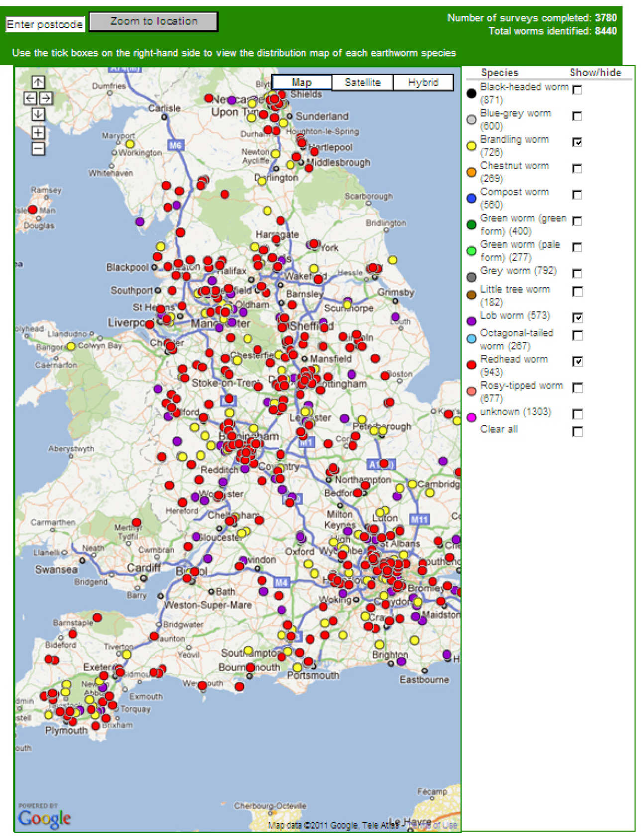Viewport: 644px width, 836px height.
Task: Click the Google logo on map
Action: click(44, 819)
